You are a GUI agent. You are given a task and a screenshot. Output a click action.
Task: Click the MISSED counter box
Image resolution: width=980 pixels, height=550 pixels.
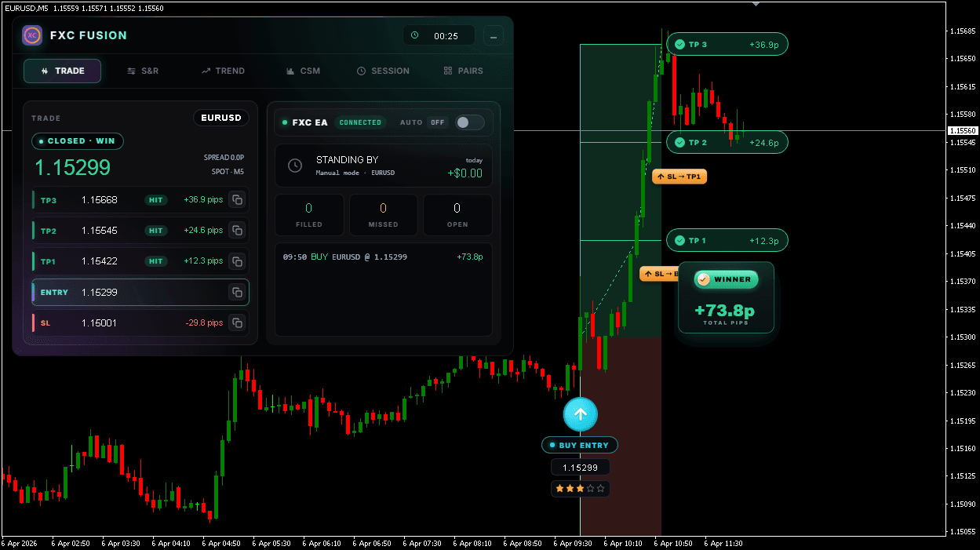click(x=383, y=215)
